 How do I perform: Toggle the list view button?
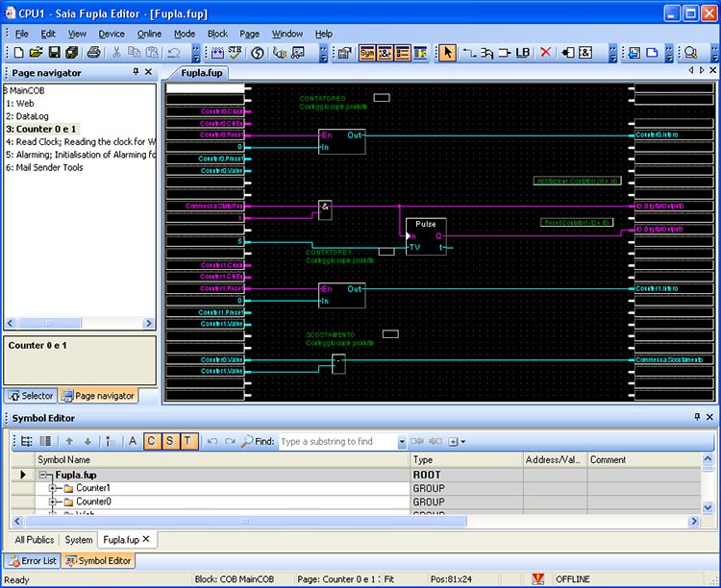point(403,53)
